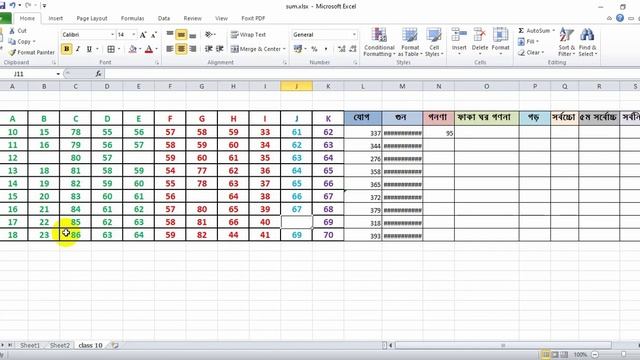The image size is (640, 360).
Task: Set Bottom Align vertical alignment
Action: click(x=193, y=35)
